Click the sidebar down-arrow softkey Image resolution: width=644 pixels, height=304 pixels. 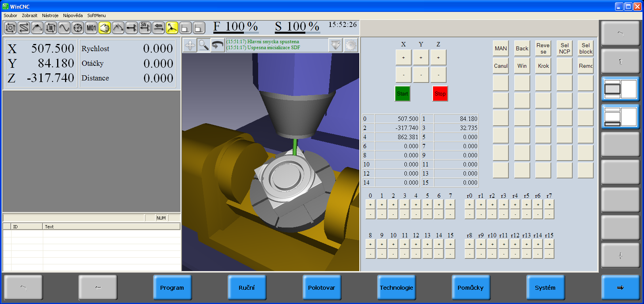(620, 256)
